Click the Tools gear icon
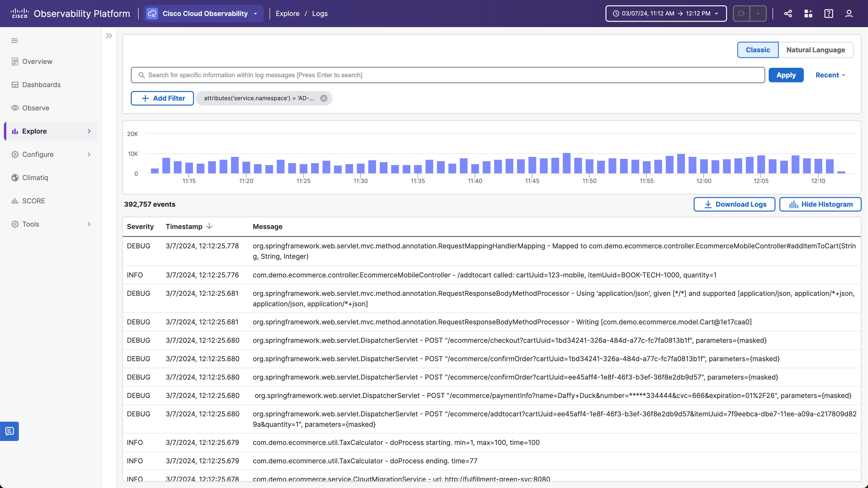The width and height of the screenshot is (868, 488). 15,224
